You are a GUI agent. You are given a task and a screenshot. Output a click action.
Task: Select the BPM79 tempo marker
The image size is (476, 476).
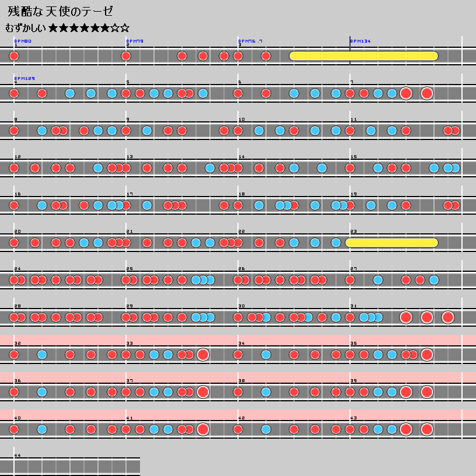point(135,41)
